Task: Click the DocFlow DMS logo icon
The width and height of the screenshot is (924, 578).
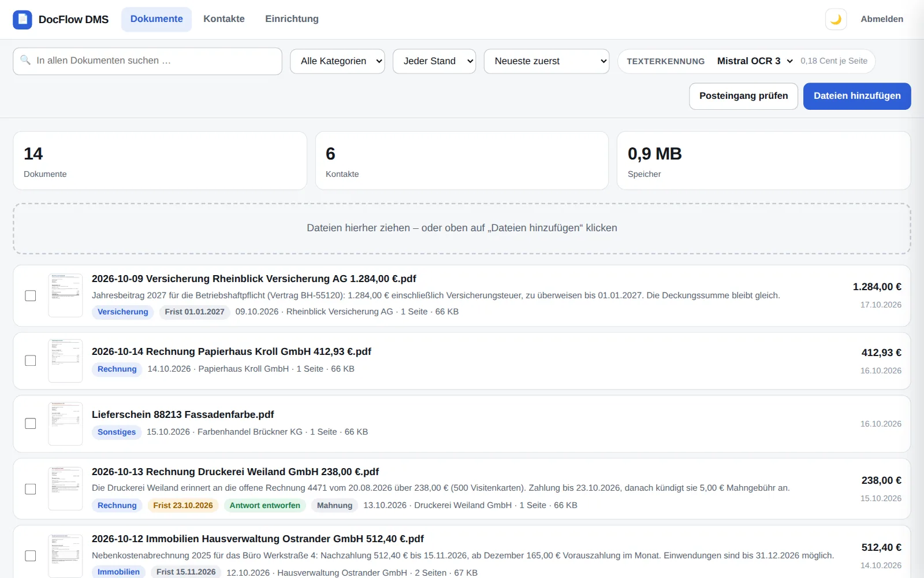Action: pyautogui.click(x=23, y=19)
